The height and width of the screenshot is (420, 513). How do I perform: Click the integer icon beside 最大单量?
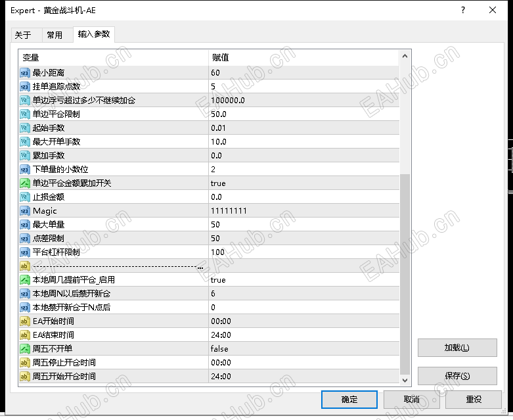25,225
